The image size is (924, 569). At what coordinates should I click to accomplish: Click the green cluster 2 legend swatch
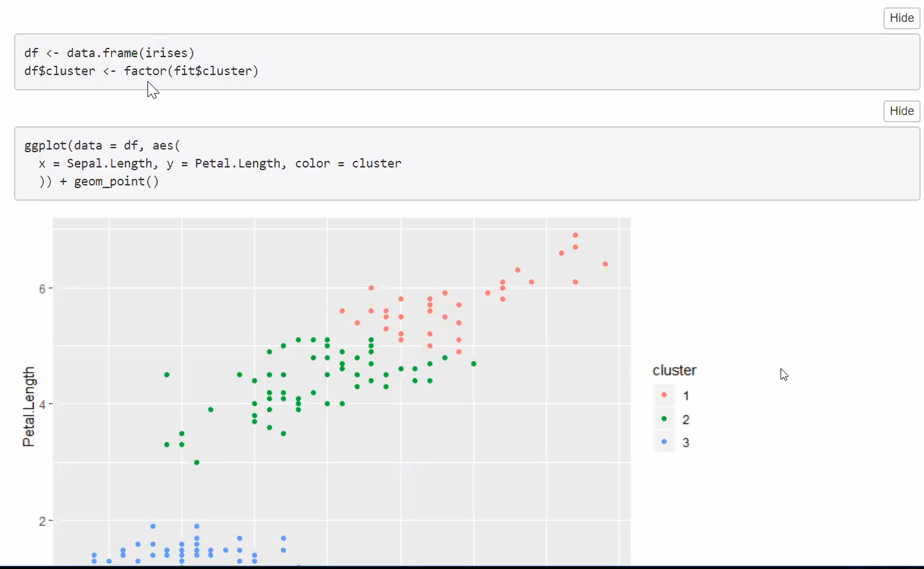pyautogui.click(x=664, y=419)
